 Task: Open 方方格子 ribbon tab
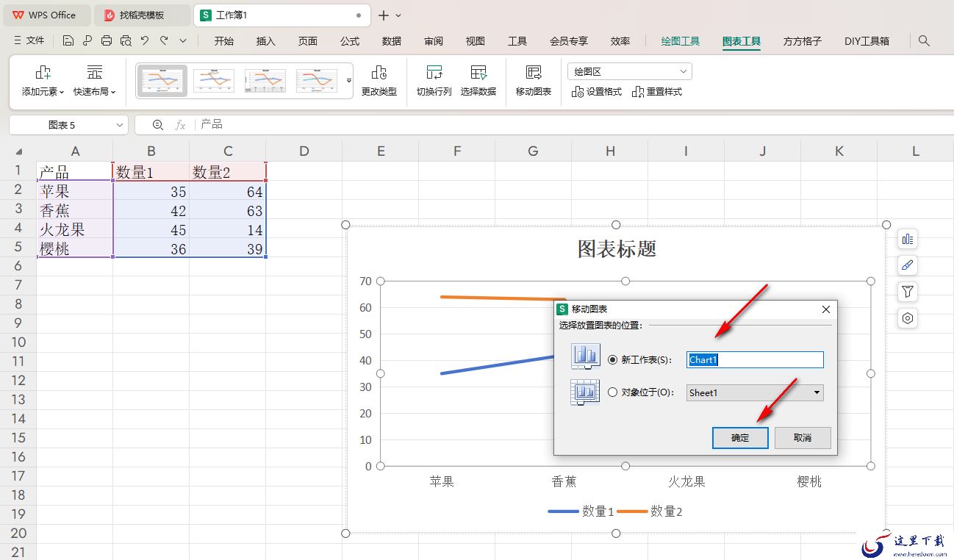click(x=802, y=41)
